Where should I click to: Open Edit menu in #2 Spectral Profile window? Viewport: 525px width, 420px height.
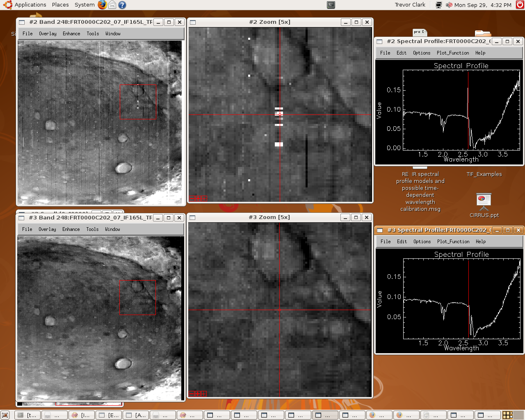click(x=402, y=53)
